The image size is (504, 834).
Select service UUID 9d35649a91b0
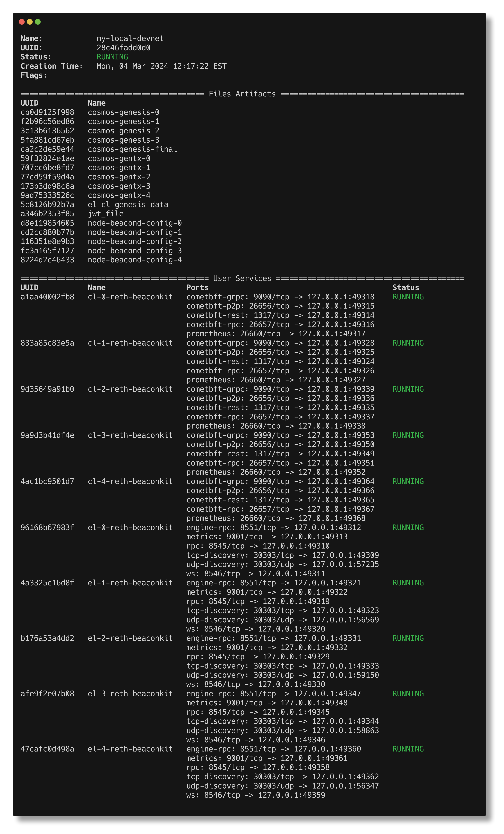[47, 389]
